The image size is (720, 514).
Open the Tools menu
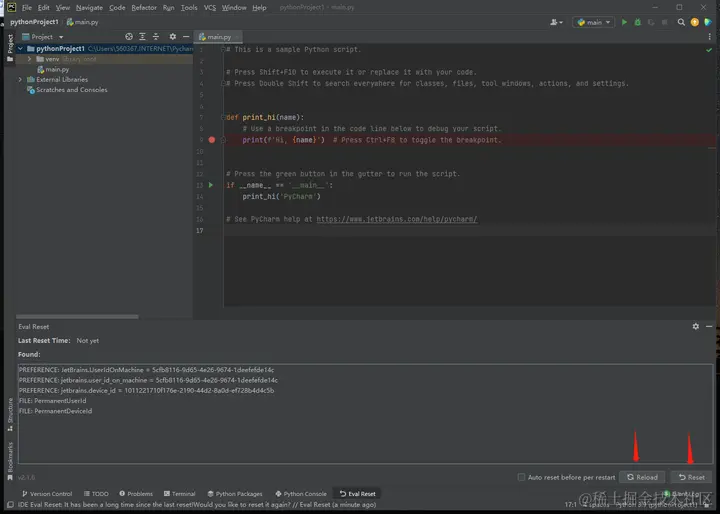[189, 7]
